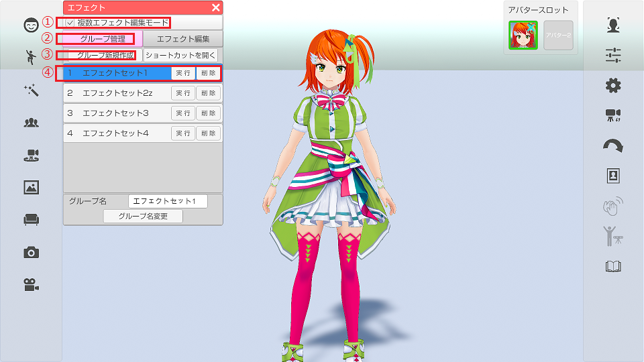Click the camera switch icon

[x=613, y=115]
